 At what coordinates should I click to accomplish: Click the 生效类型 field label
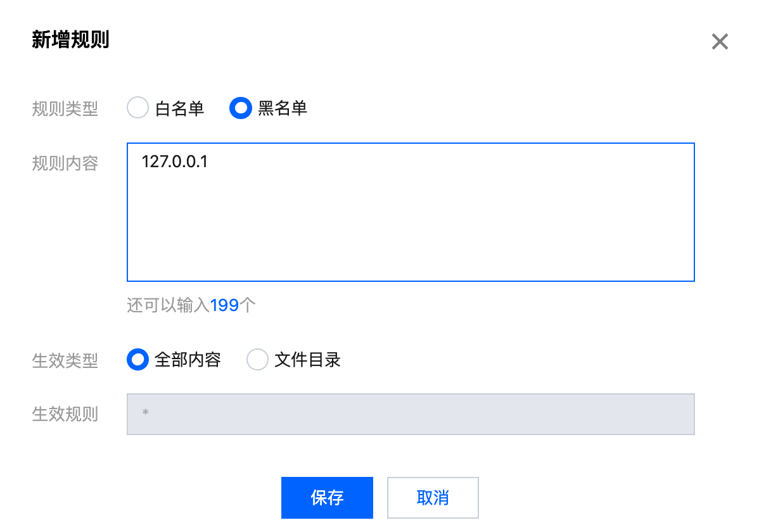[65, 361]
